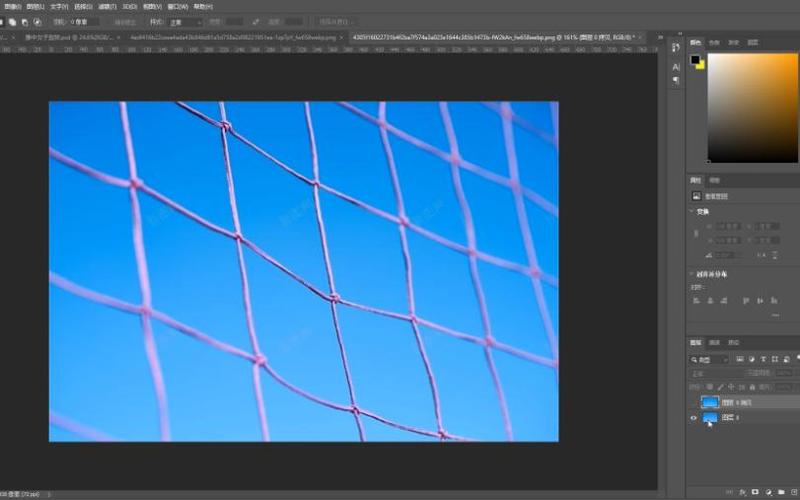
Task: Click the lock all padlock icon
Action: (753, 387)
